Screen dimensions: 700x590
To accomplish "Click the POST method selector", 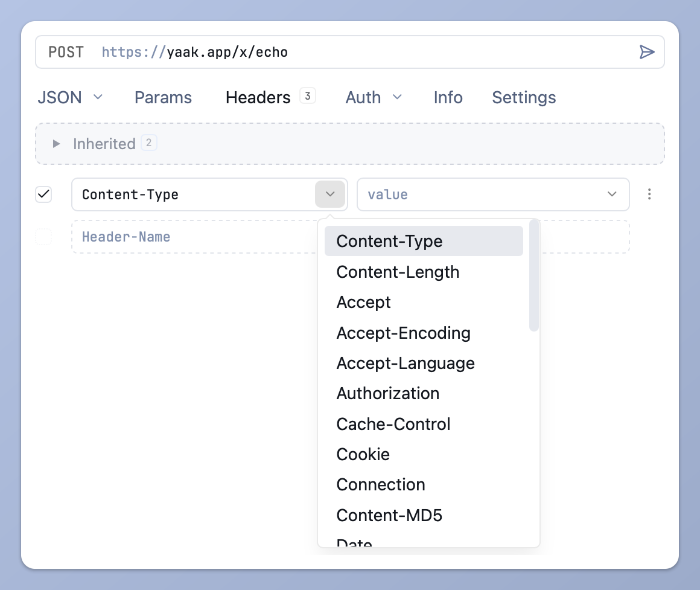I will click(x=66, y=53).
